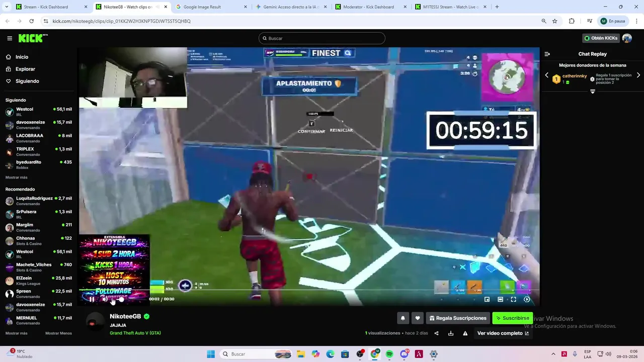This screenshot has height=362, width=644.
Task: Open LuquitaRodriguez recommended channel
Action: pos(39,201)
